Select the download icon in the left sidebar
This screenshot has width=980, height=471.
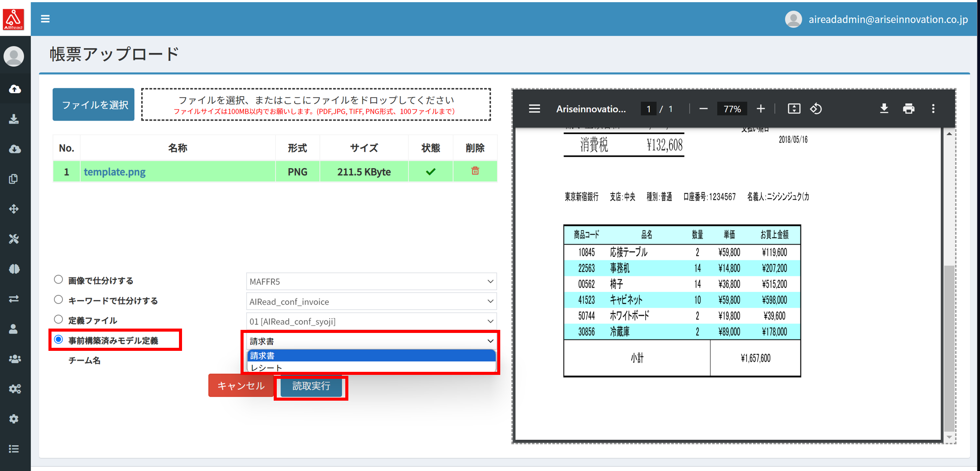pos(15,119)
